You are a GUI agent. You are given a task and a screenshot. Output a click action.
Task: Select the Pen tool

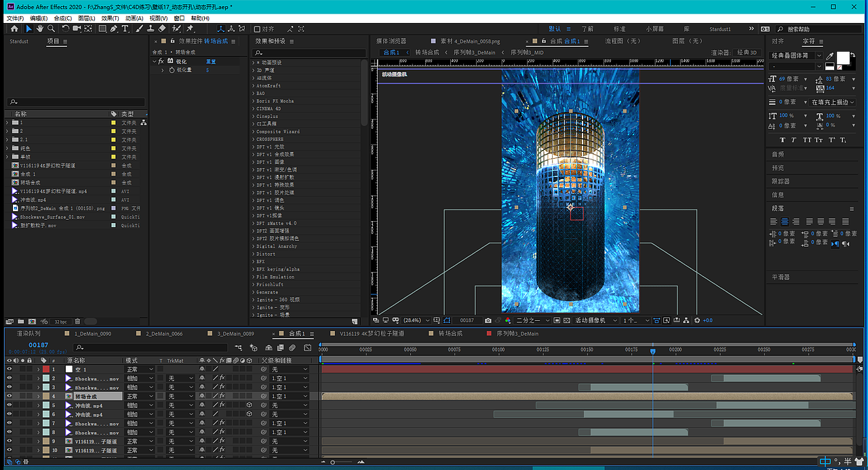point(114,29)
